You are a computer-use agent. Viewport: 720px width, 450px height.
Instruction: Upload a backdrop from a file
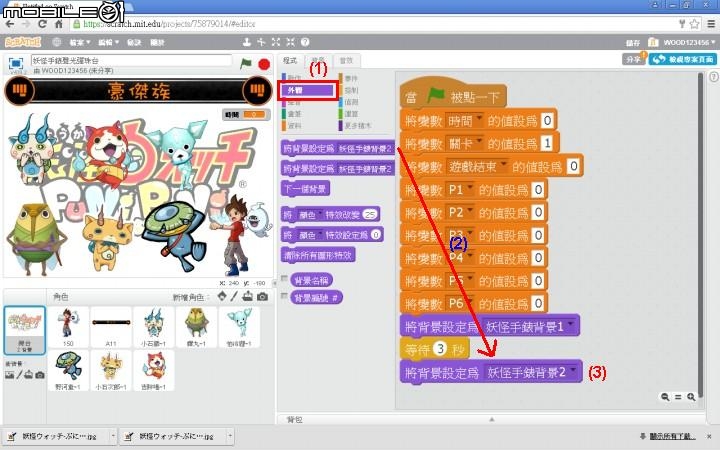coord(28,375)
